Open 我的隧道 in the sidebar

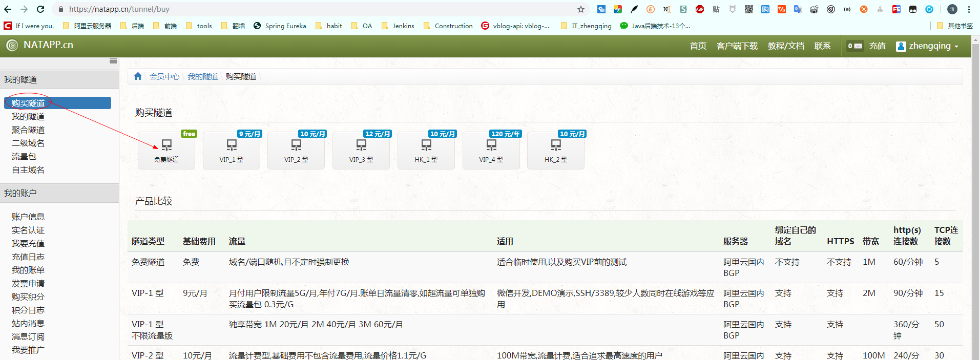pyautogui.click(x=28, y=116)
